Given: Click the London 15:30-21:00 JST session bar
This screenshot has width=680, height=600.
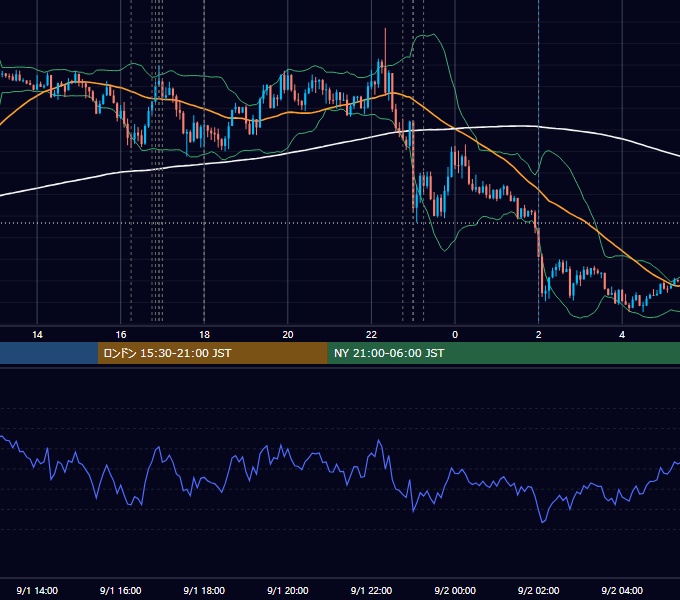Looking at the screenshot, I should (x=212, y=353).
